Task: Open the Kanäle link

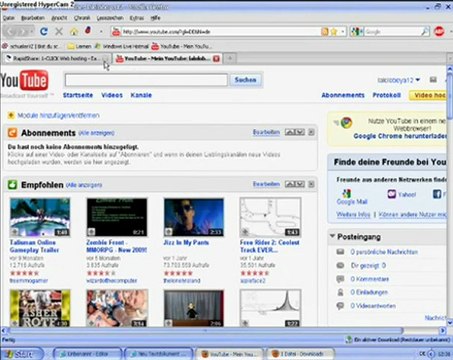Action: click(x=141, y=95)
